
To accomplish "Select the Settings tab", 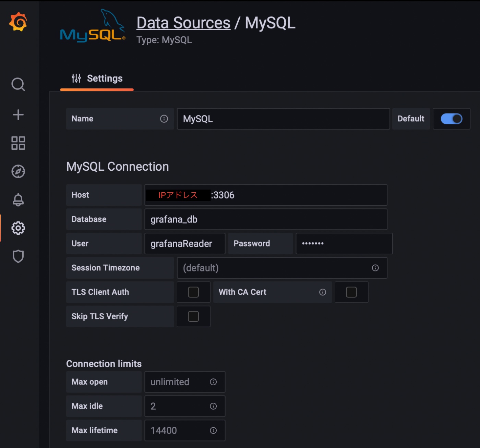I will click(x=97, y=78).
